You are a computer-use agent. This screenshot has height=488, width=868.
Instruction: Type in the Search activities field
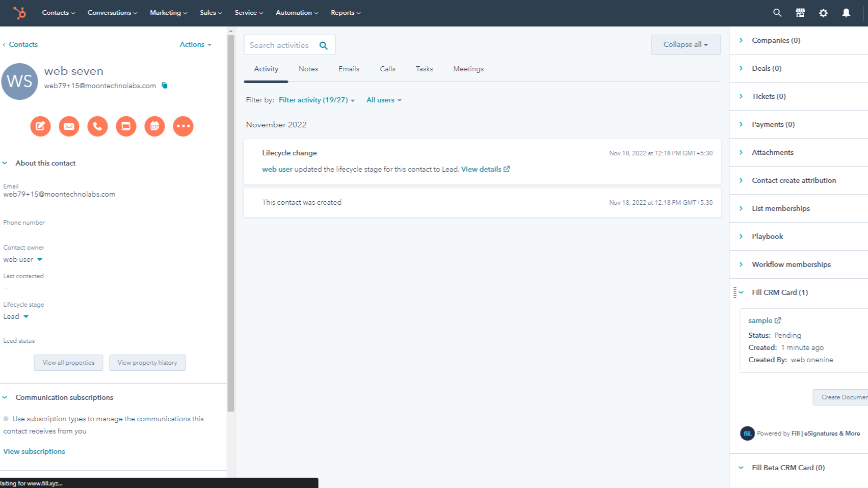tap(283, 45)
